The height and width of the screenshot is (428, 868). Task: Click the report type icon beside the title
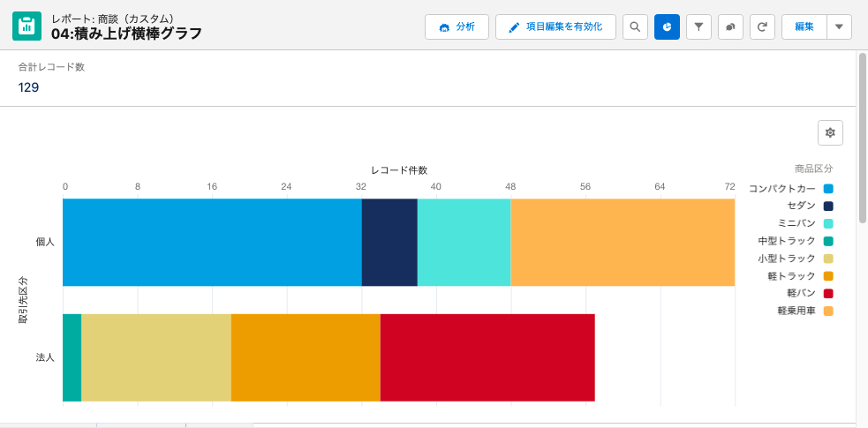pos(26,26)
